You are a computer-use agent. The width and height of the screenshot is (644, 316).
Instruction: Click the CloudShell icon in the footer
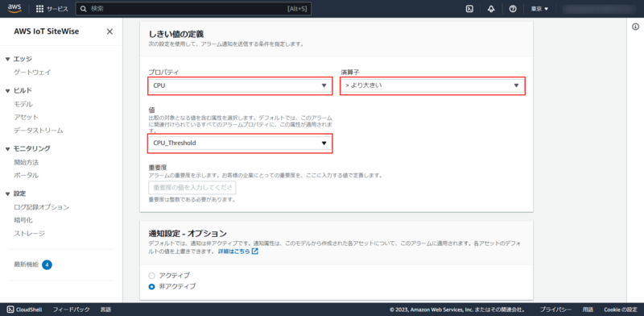(x=10, y=310)
